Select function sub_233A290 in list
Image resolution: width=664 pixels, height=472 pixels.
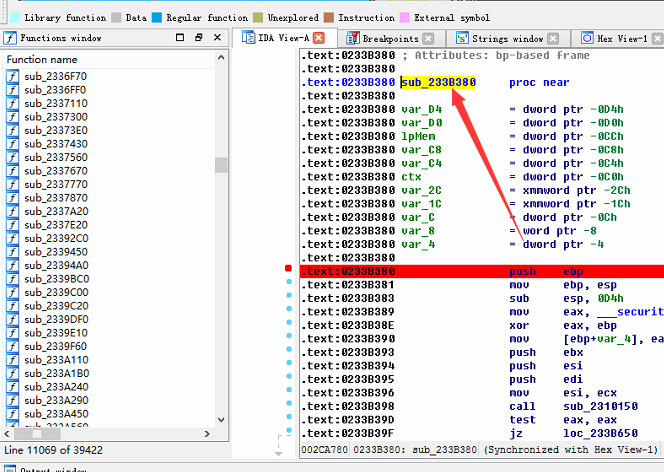coord(56,400)
